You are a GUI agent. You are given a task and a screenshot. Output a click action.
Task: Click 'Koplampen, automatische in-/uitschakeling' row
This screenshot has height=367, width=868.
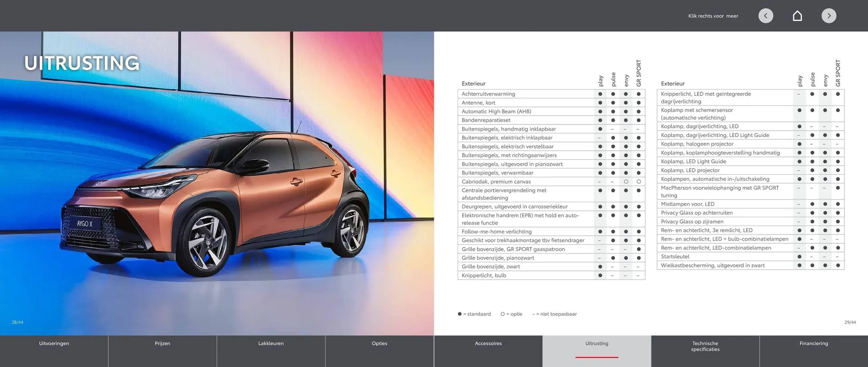[751, 179]
